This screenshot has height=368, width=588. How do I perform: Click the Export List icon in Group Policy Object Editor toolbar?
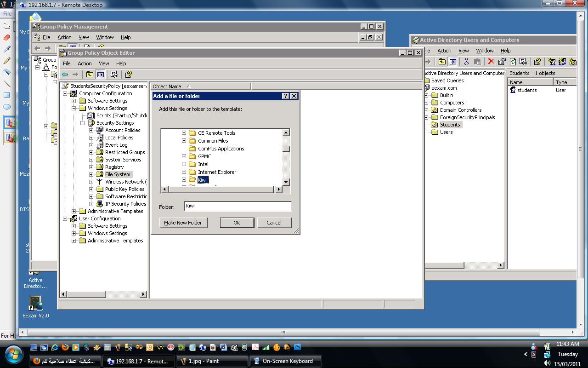point(114,75)
